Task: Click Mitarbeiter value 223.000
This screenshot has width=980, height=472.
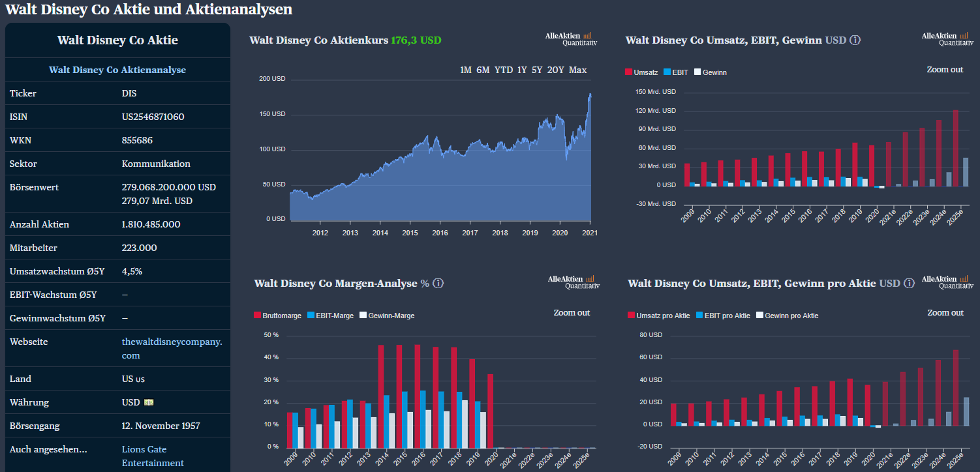Action: [139, 248]
